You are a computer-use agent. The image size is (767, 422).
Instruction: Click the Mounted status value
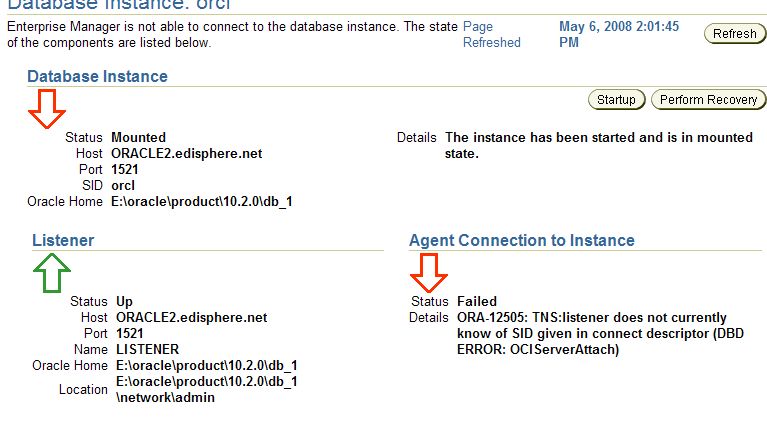tap(139, 137)
